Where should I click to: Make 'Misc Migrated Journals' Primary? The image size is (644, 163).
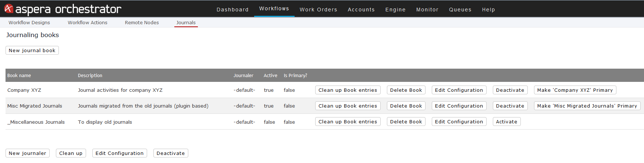(587, 106)
